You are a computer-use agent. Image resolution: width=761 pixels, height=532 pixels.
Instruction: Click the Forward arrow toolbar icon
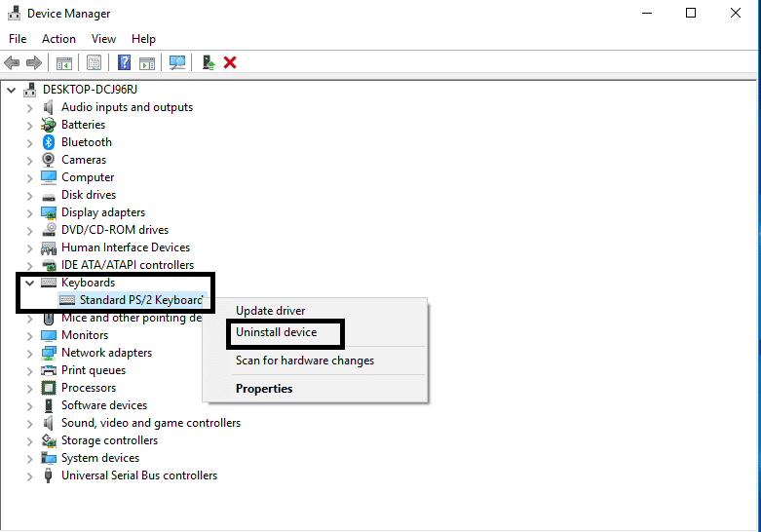pyautogui.click(x=34, y=62)
